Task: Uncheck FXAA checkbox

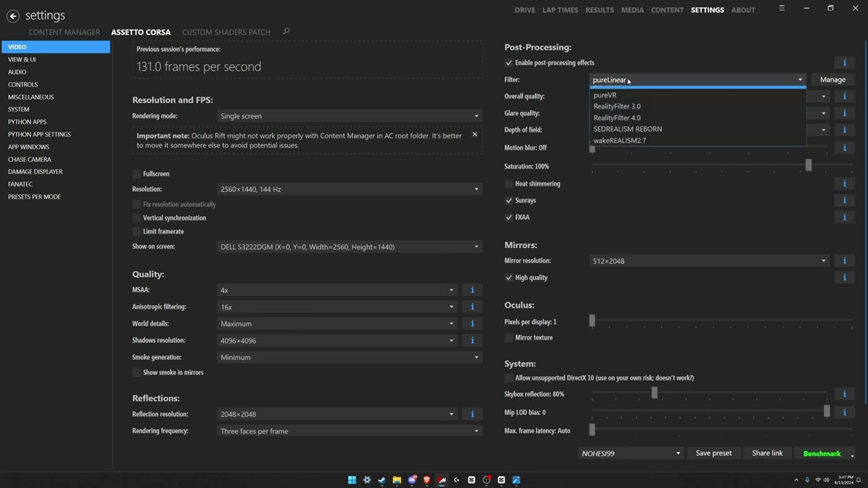Action: point(509,218)
